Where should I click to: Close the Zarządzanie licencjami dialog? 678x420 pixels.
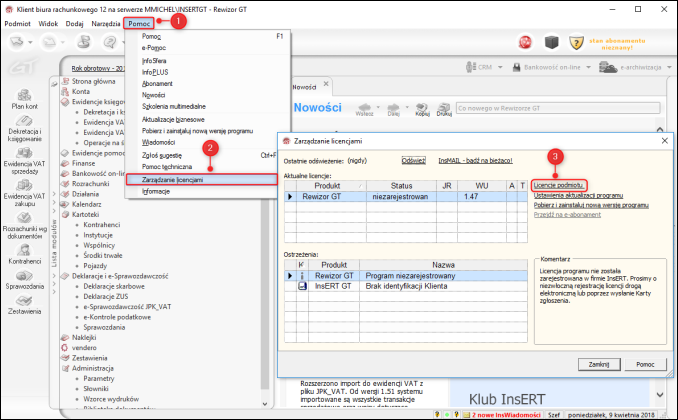(x=665, y=141)
